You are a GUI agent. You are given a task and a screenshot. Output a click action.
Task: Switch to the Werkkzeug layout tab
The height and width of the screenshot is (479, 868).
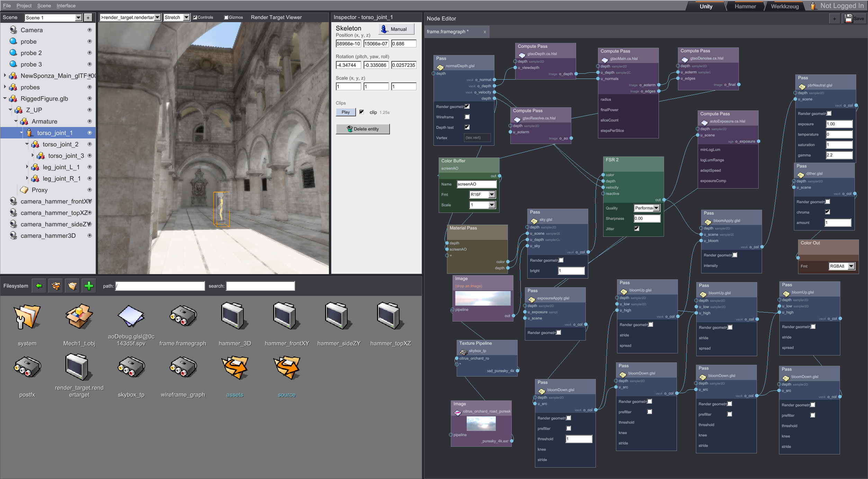(x=785, y=6)
